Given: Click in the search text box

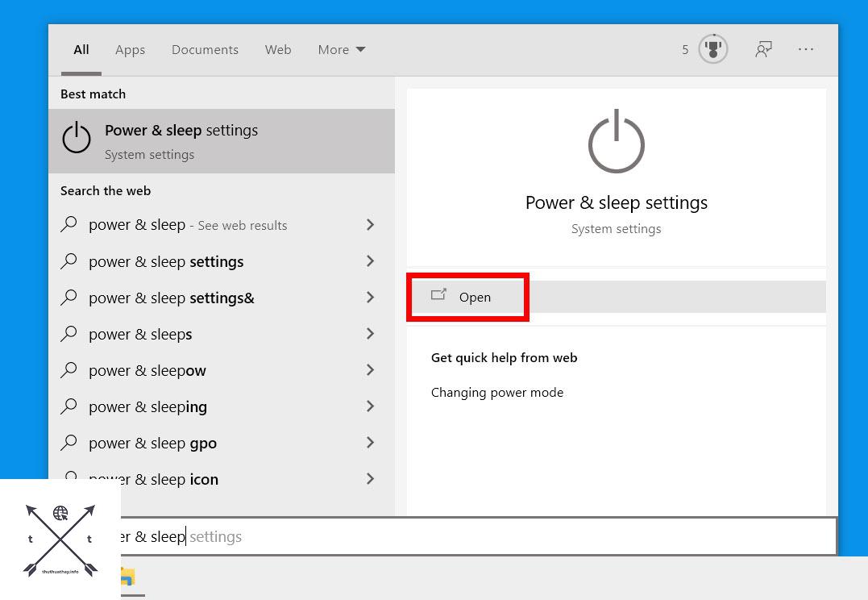Looking at the screenshot, I should point(484,537).
